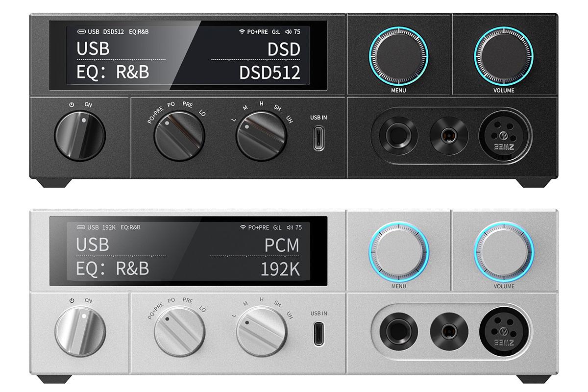Click the power symbol on the black unit
The width and height of the screenshot is (588, 392).
pyautogui.click(x=72, y=104)
